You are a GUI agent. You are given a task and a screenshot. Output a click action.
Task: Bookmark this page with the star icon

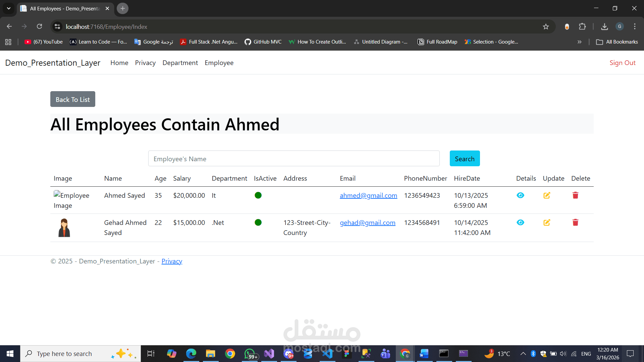[x=546, y=27]
